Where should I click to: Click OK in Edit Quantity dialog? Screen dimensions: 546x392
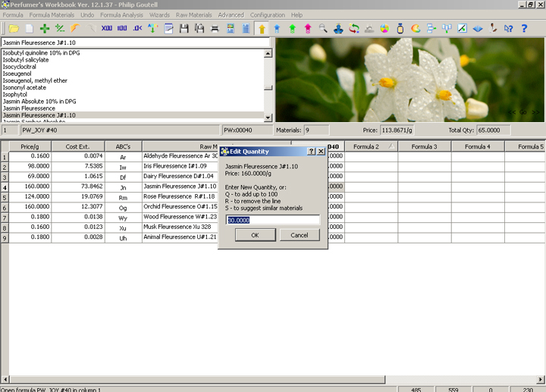click(256, 235)
